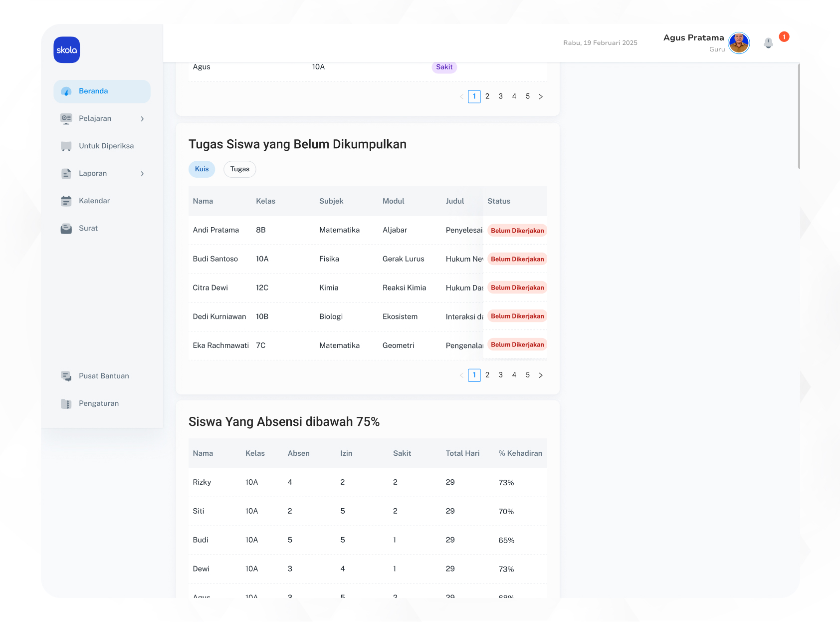The width and height of the screenshot is (840, 622).
Task: Click the Untuk Diperiksa sidebar icon
Action: (x=66, y=146)
